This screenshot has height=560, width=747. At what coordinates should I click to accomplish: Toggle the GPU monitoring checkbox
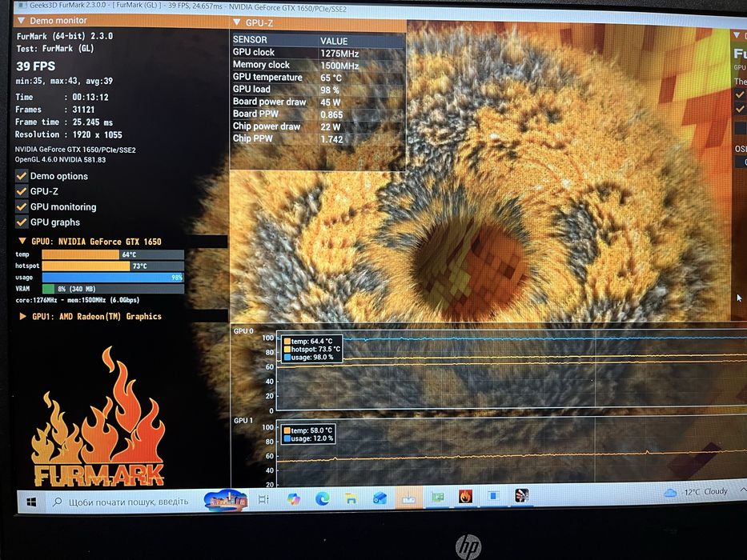(x=22, y=206)
